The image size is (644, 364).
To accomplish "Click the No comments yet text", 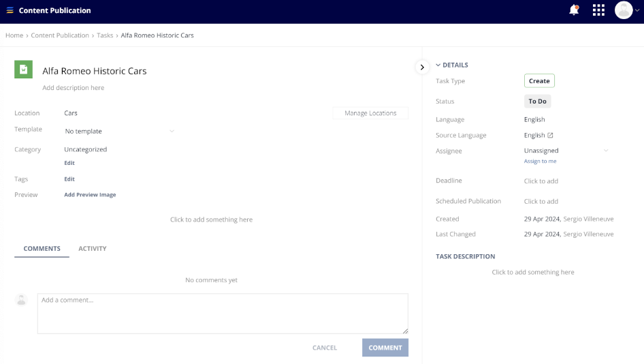I will pyautogui.click(x=211, y=280).
